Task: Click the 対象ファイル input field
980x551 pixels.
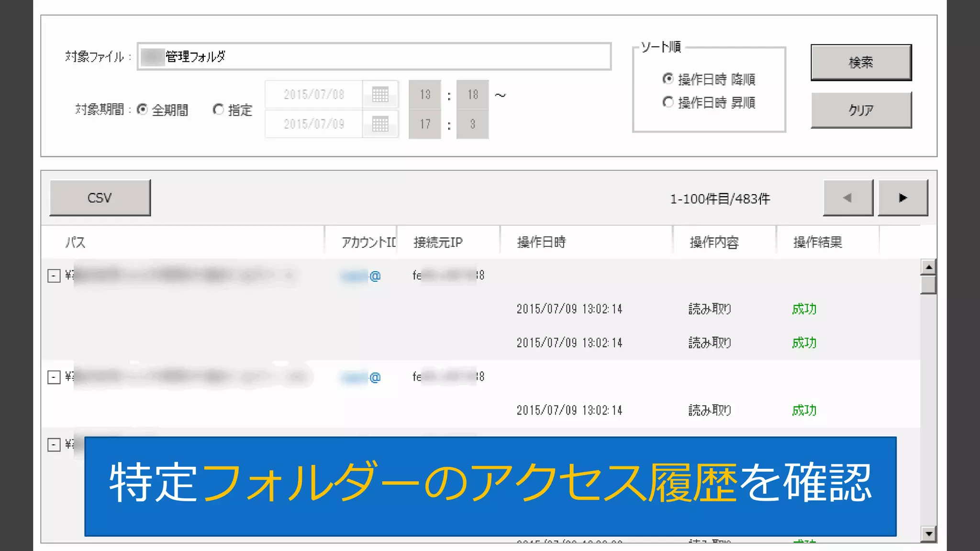Action: click(374, 56)
